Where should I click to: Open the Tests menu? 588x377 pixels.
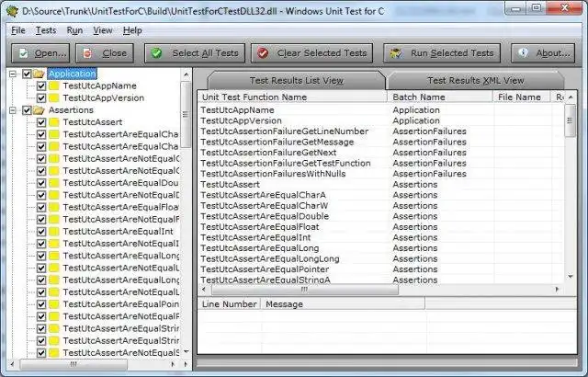(46, 30)
